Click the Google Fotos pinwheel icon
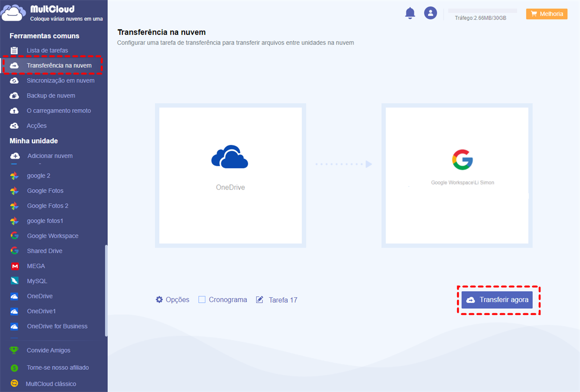Screen dimensions: 580x392 coord(14,191)
